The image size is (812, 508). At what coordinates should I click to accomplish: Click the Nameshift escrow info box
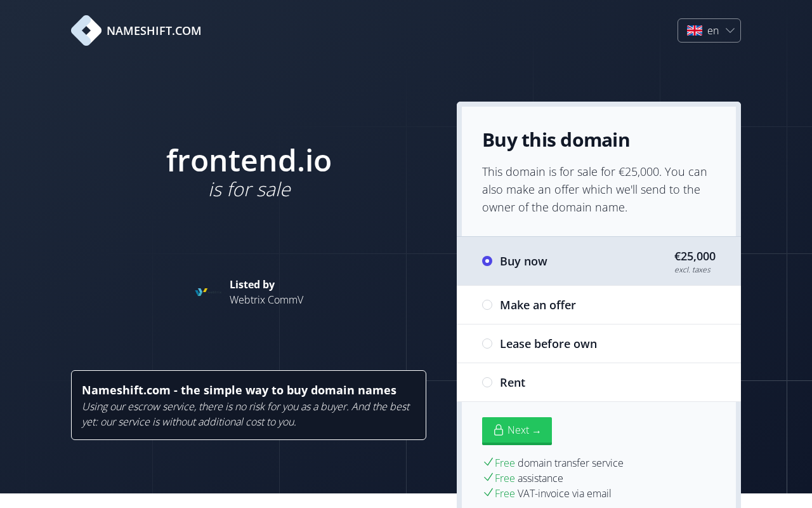click(249, 405)
